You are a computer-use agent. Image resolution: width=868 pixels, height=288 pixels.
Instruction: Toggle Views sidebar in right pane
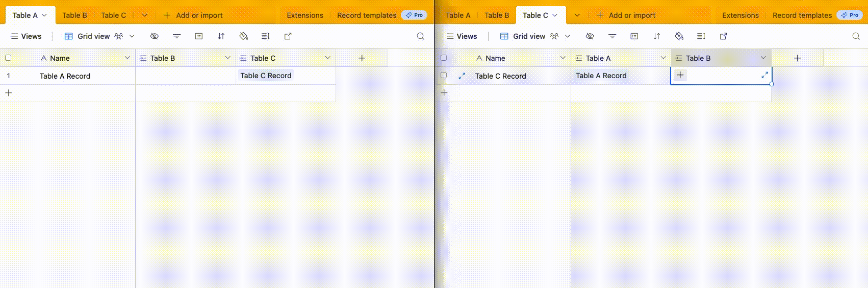[x=462, y=36]
